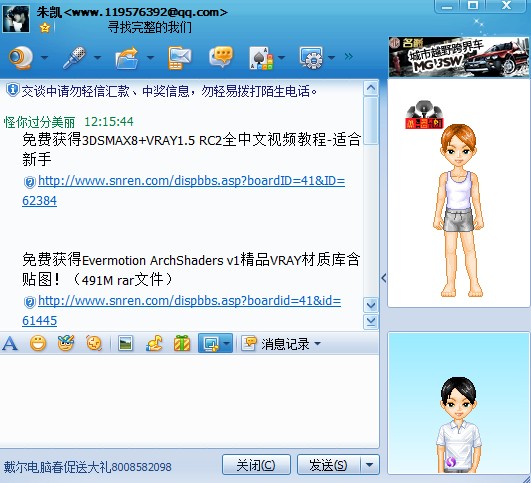This screenshot has height=483, width=531.
Task: Click screen capture icon
Action: tap(210, 343)
